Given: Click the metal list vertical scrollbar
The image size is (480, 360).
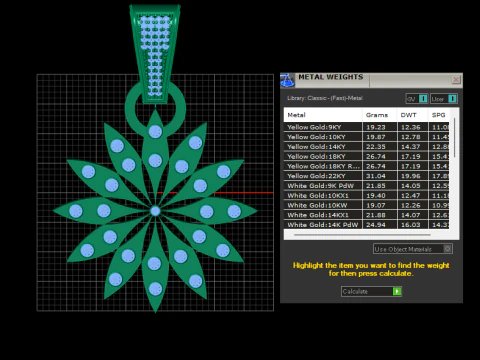Looking at the screenshot, I should pyautogui.click(x=454, y=137).
